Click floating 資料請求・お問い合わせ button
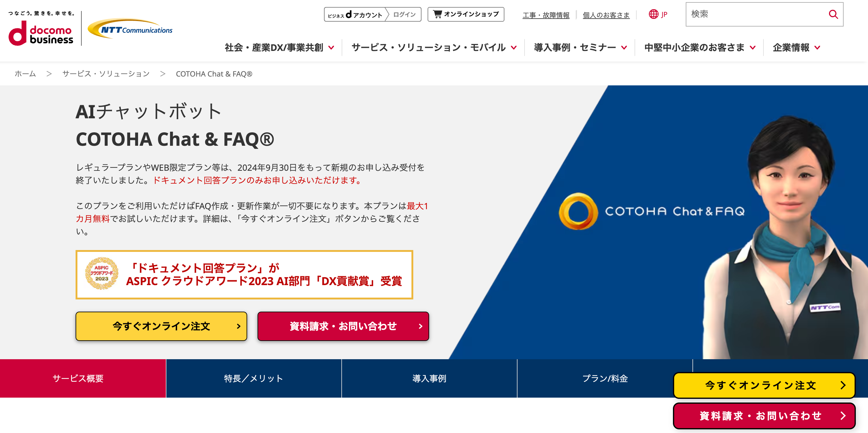 point(764,415)
